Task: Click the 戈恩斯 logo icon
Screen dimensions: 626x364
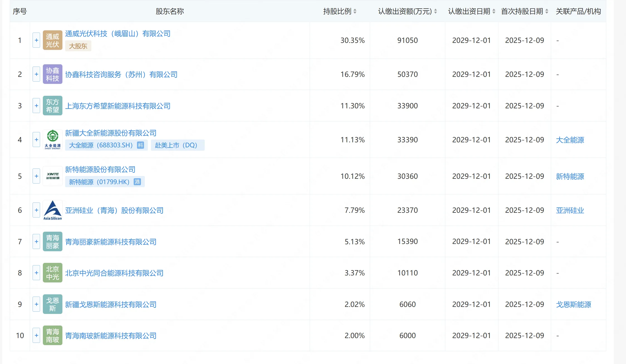Action: pos(52,304)
